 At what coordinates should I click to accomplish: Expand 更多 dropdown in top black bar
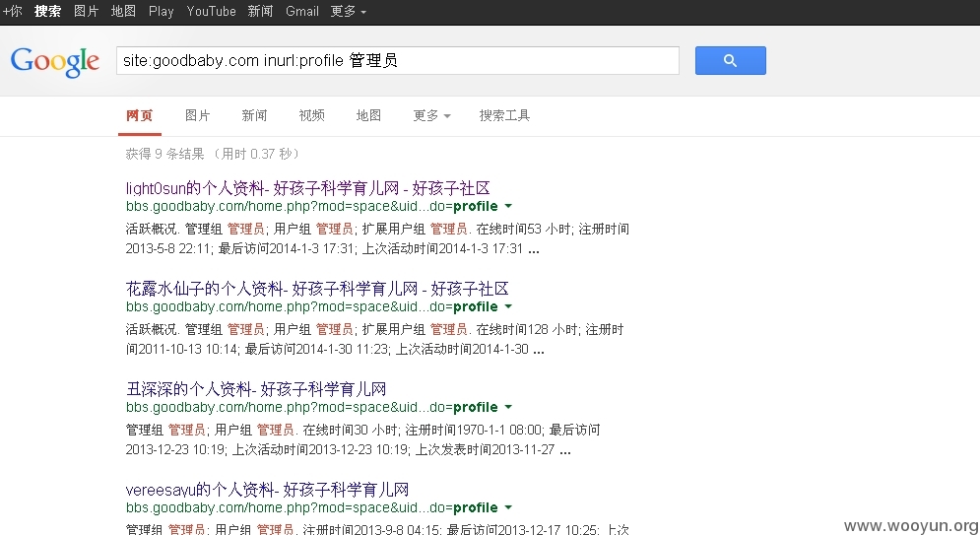[348, 11]
